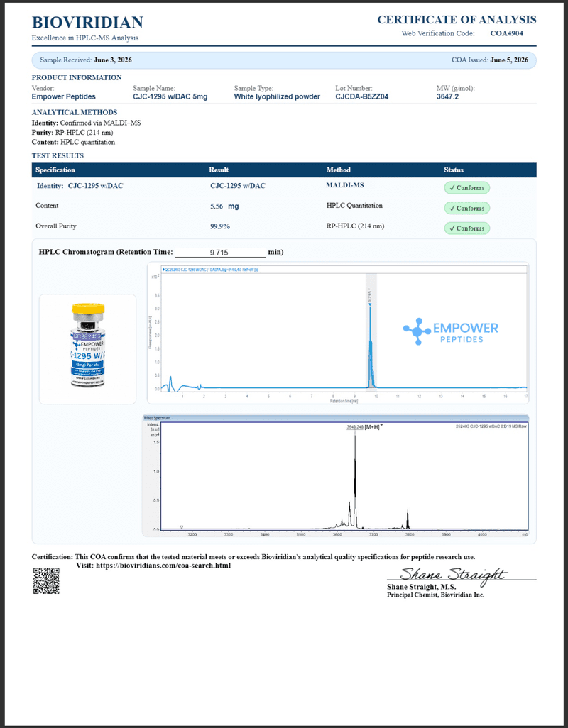Image resolution: width=568 pixels, height=728 pixels.
Task: Select the overall purity result 99.9%
Action: point(220,226)
